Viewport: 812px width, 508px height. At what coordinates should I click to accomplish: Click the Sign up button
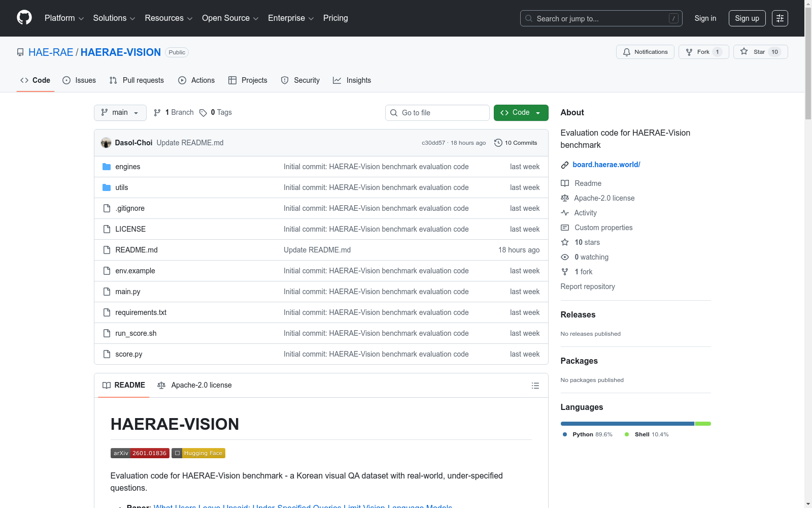click(747, 18)
